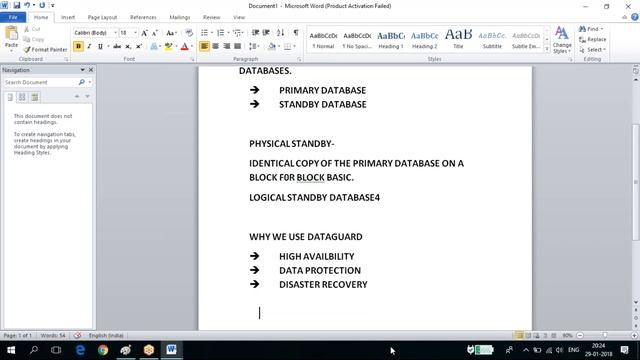Open Navigation pane options dropdown

(x=82, y=70)
